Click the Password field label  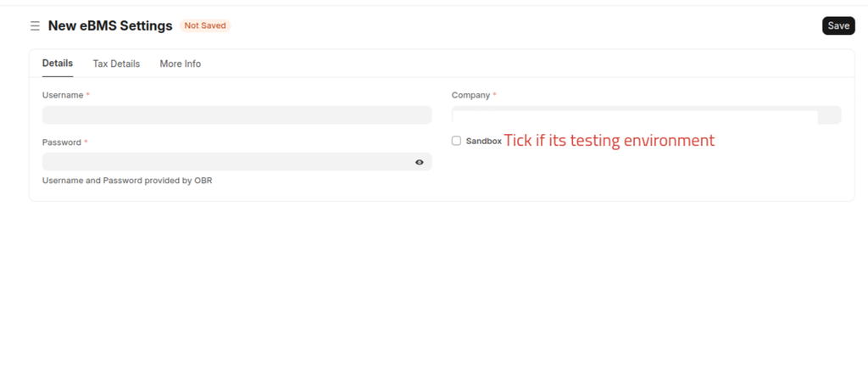point(61,142)
